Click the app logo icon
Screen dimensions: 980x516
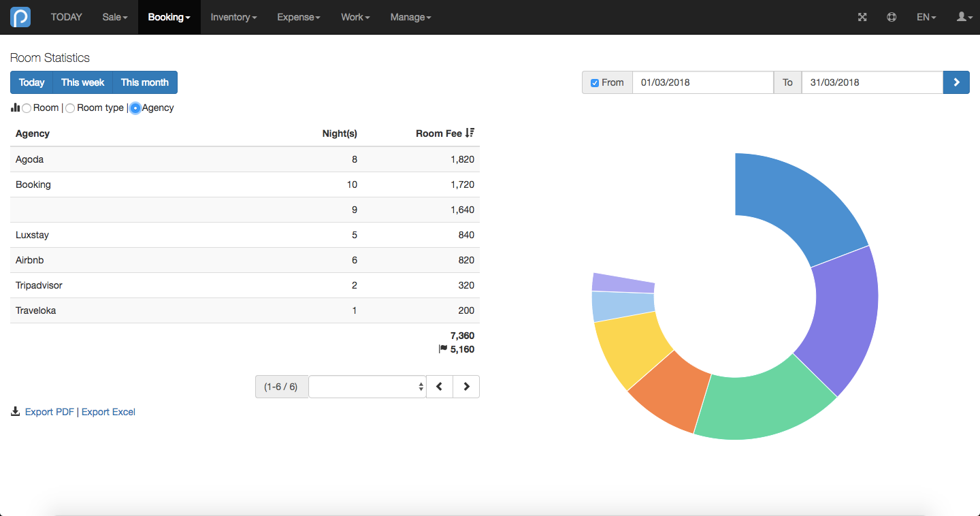tap(20, 17)
